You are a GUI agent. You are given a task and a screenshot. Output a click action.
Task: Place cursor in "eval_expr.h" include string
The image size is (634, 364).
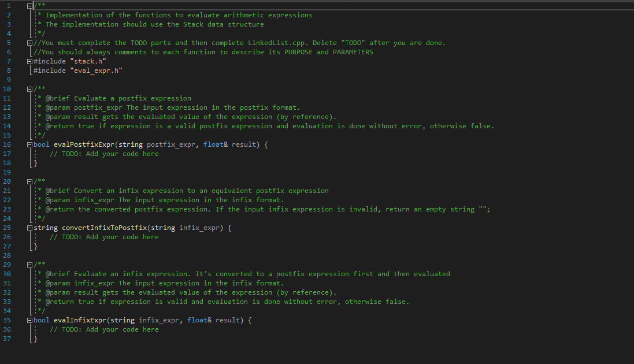tap(97, 70)
